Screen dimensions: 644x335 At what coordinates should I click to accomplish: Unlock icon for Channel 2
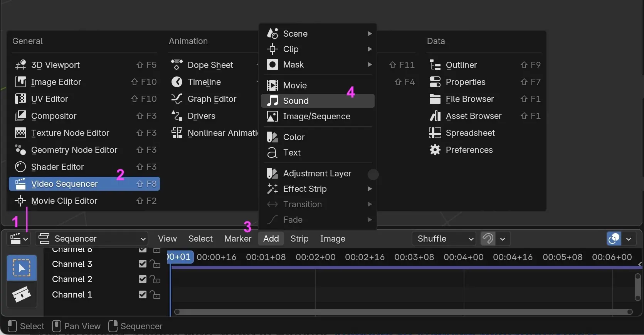point(155,279)
